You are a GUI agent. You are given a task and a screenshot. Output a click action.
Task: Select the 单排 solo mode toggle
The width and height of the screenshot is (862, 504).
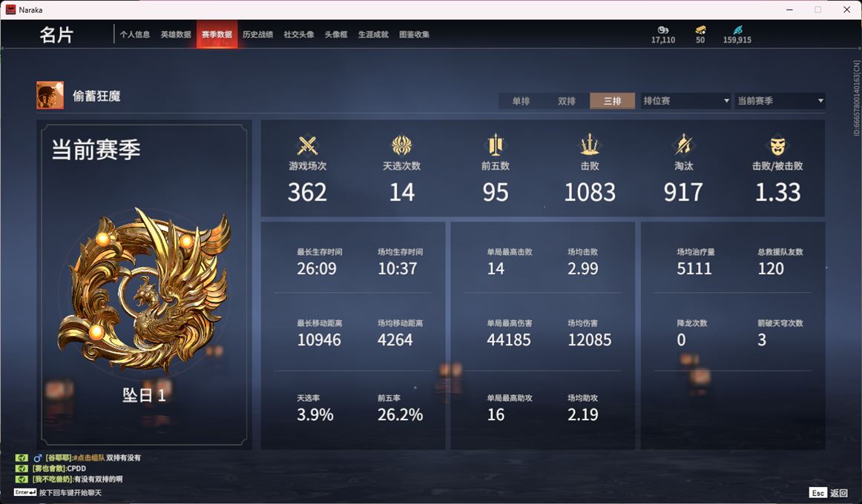[521, 101]
